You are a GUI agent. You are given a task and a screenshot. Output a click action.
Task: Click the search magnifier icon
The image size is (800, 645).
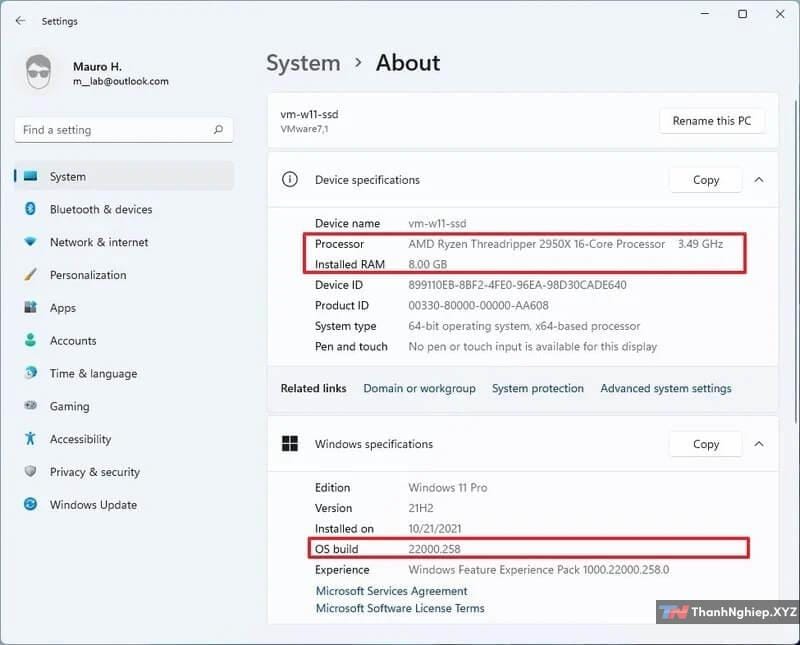(218, 130)
